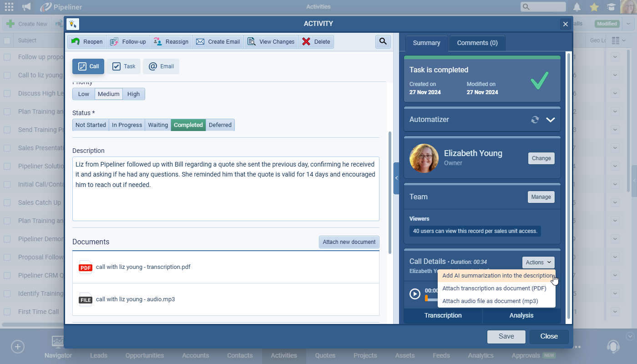The height and width of the screenshot is (364, 637).
Task: Click the Reassign toolbar icon
Action: click(158, 42)
